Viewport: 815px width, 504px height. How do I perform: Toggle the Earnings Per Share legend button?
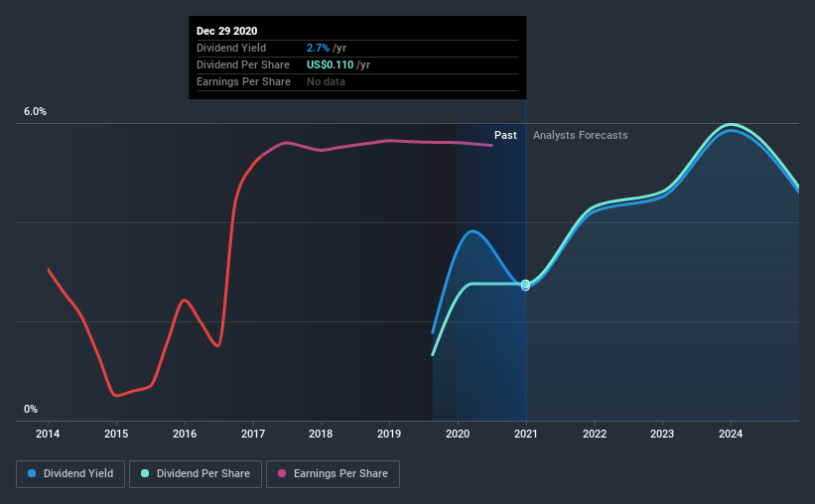pos(333,474)
